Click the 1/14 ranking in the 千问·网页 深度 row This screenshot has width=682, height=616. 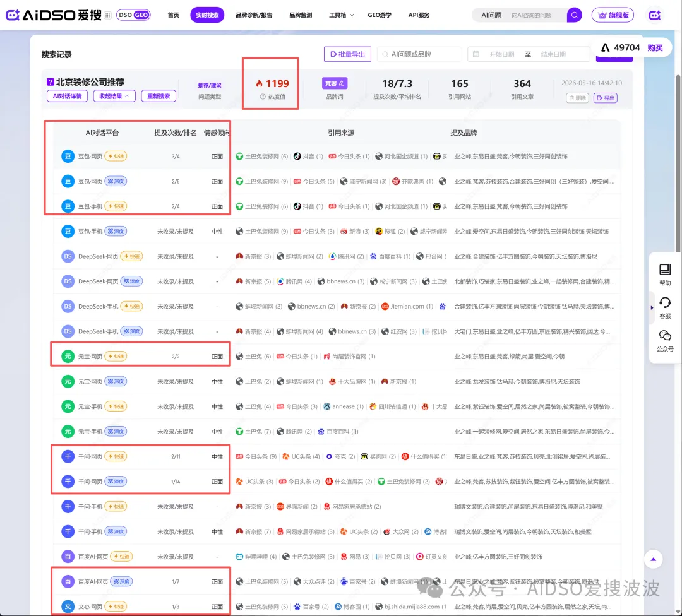[176, 481]
